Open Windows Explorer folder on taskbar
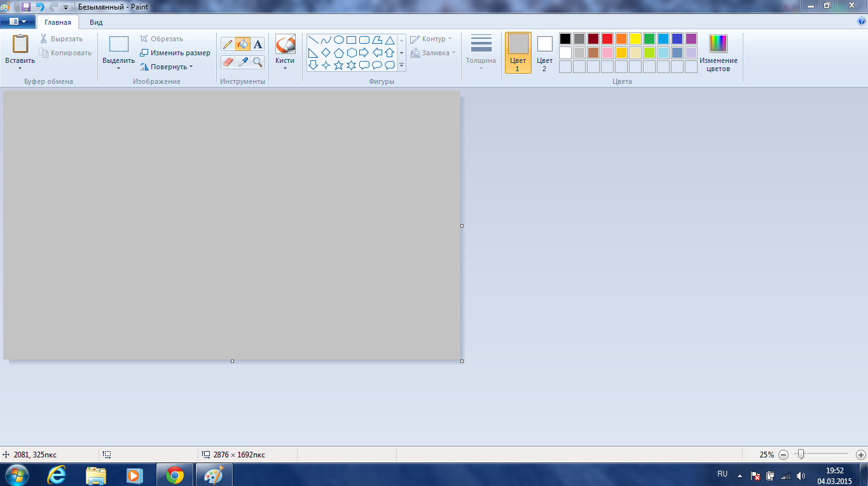868x486 pixels. click(x=96, y=475)
